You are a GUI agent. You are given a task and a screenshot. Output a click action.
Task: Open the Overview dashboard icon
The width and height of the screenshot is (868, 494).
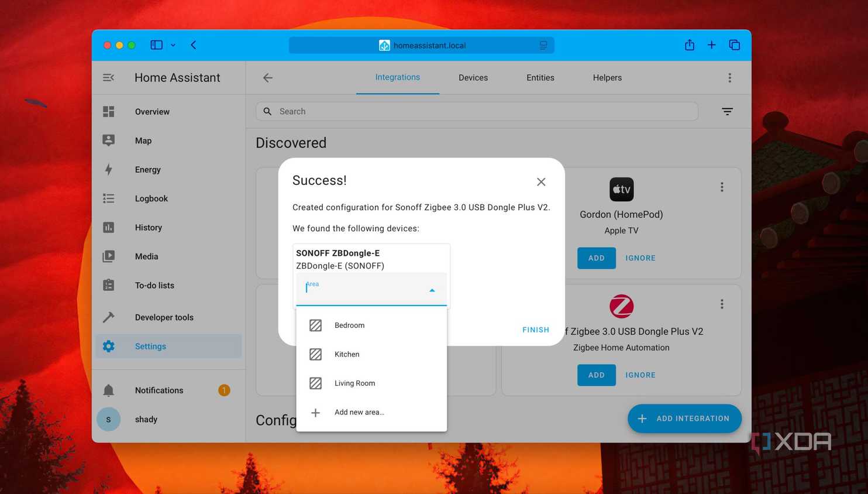(x=109, y=111)
